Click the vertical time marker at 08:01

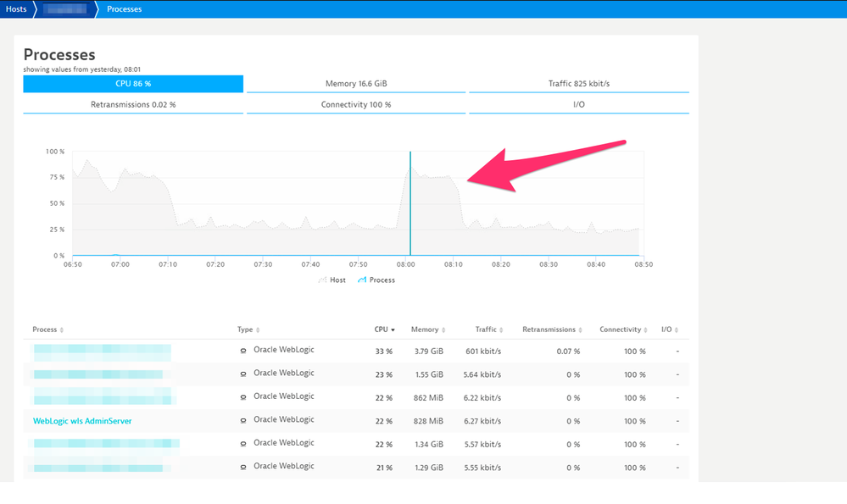click(410, 203)
